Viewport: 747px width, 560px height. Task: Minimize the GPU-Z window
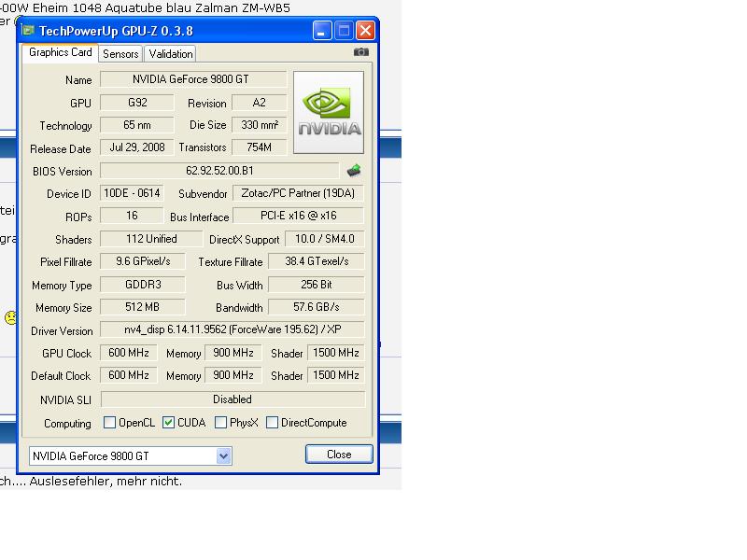(x=322, y=31)
